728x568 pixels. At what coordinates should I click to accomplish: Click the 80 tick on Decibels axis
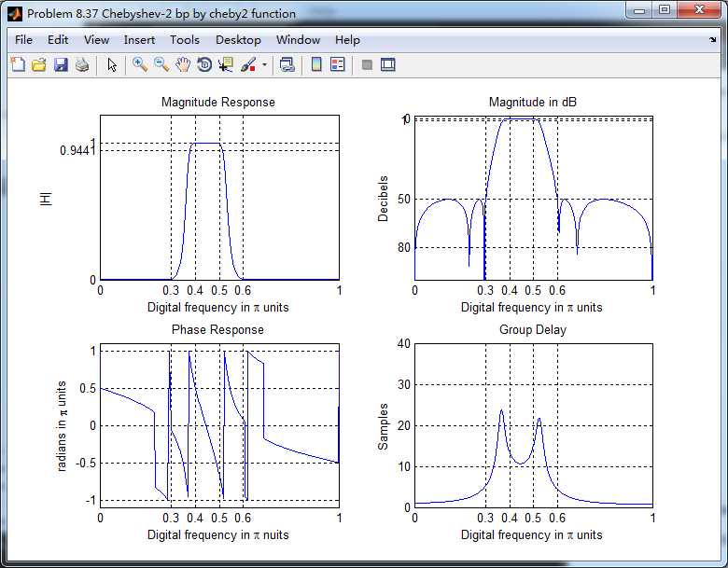coord(404,247)
